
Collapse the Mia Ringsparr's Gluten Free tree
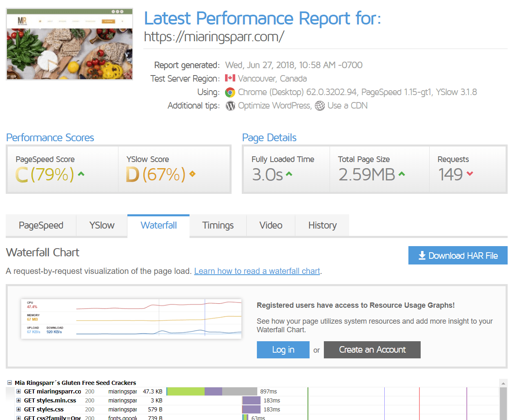point(9,383)
